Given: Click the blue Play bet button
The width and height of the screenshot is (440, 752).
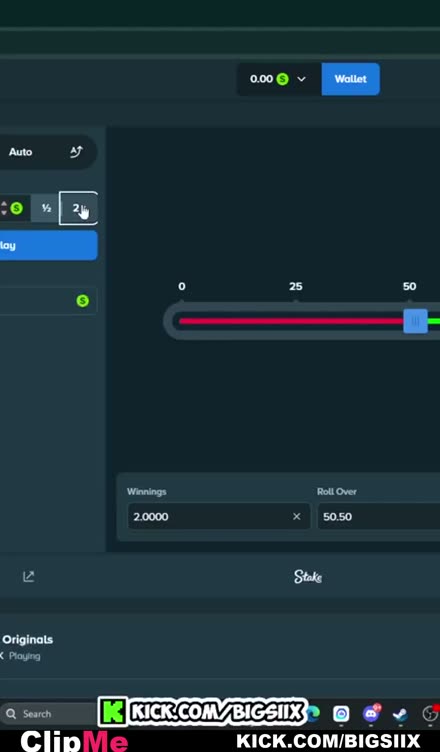Looking at the screenshot, I should 48,246.
